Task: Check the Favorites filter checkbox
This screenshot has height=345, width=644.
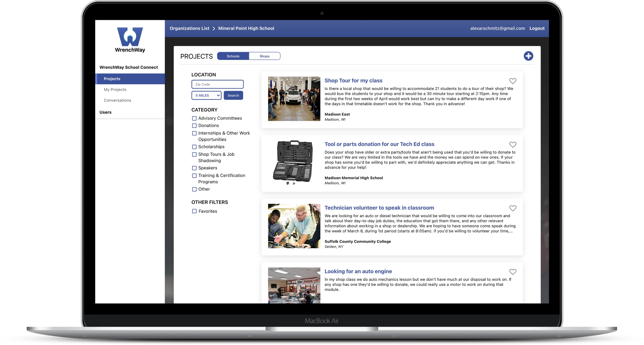Action: 194,211
